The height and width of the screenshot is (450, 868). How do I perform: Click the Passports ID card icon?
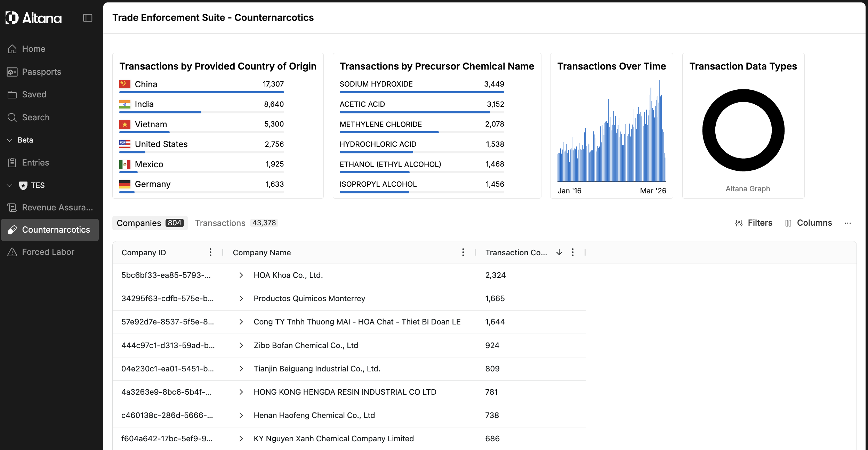coord(12,72)
